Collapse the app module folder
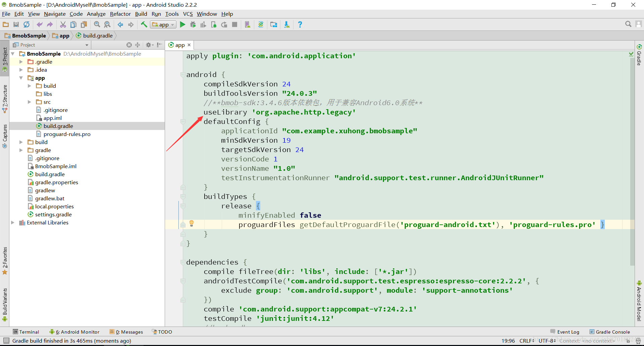 (x=21, y=78)
